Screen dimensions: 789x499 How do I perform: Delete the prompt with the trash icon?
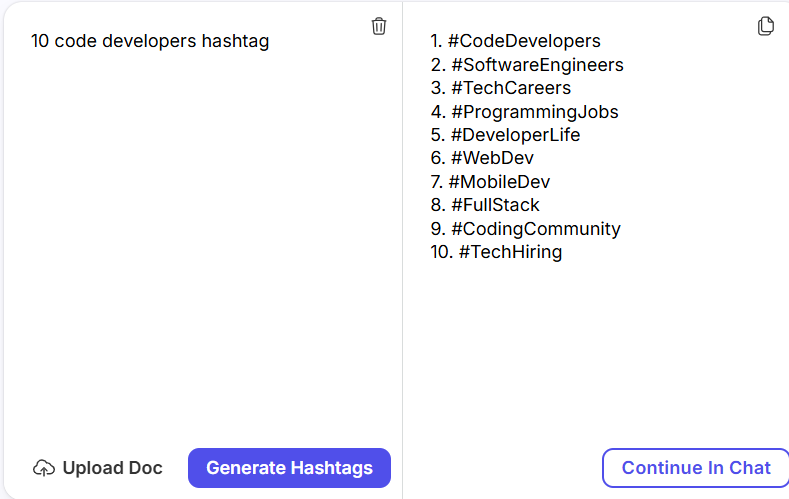(x=379, y=26)
